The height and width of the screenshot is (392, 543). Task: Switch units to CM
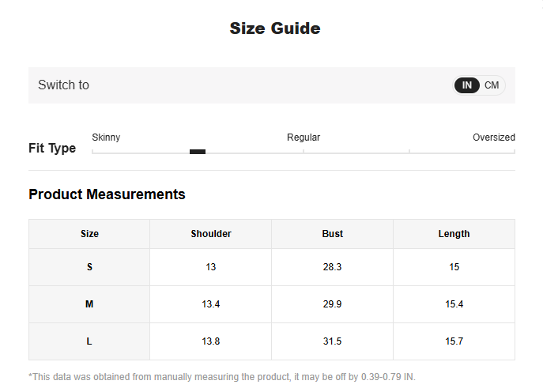[492, 85]
